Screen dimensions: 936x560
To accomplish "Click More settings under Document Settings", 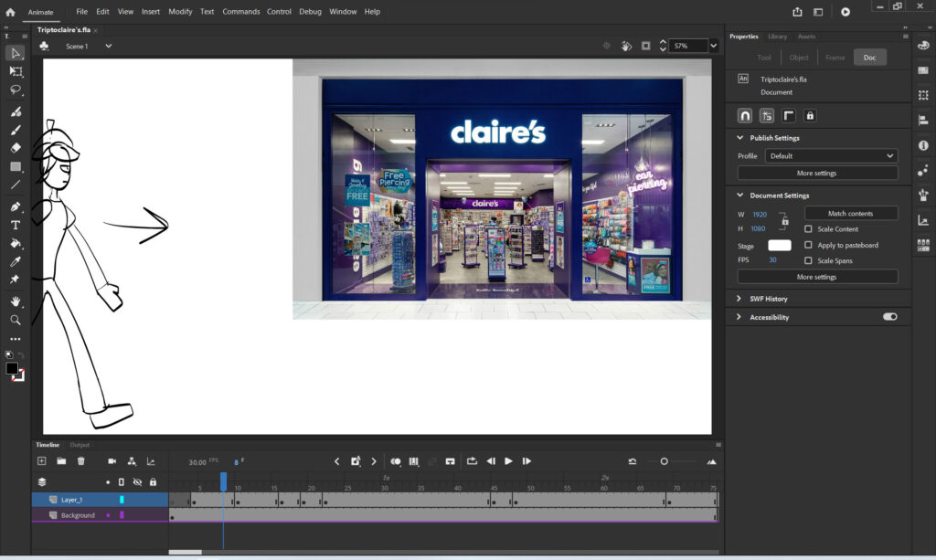I will (817, 277).
